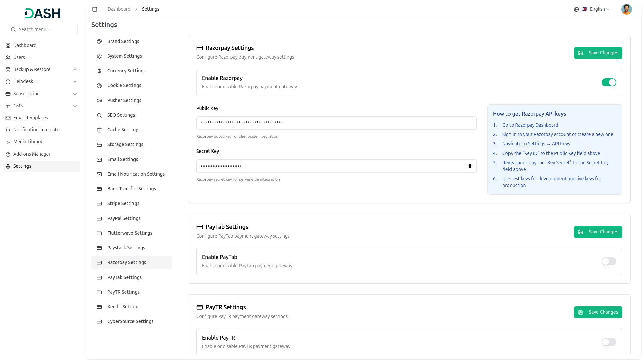
Task: Click the sidebar collapse panel icon
Action: [x=95, y=9]
